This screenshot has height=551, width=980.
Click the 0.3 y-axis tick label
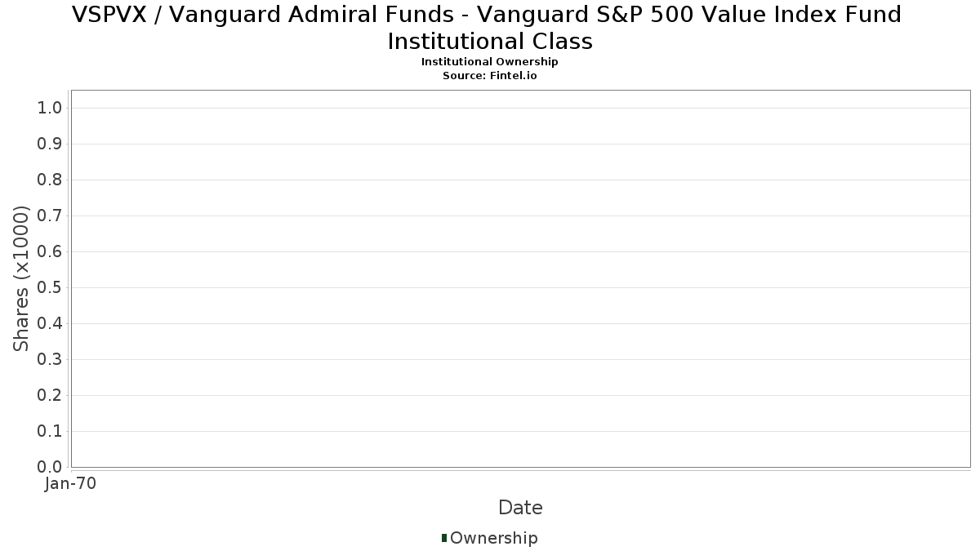point(50,360)
